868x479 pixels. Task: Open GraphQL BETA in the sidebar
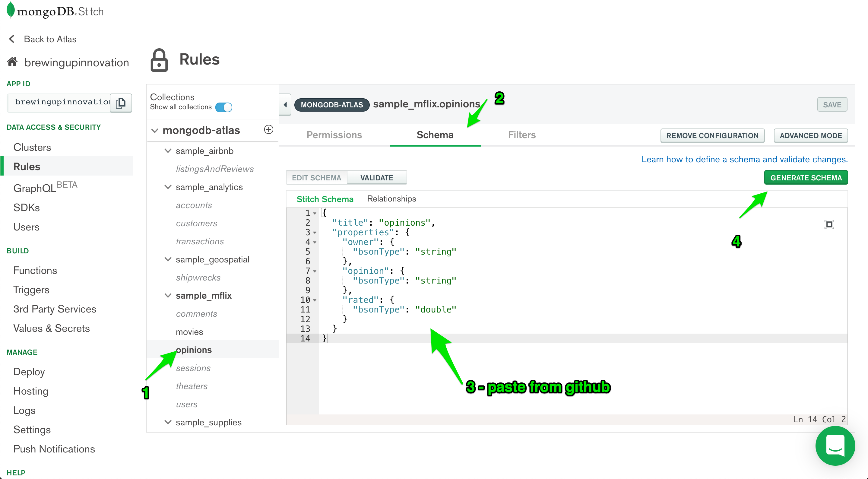click(x=45, y=187)
